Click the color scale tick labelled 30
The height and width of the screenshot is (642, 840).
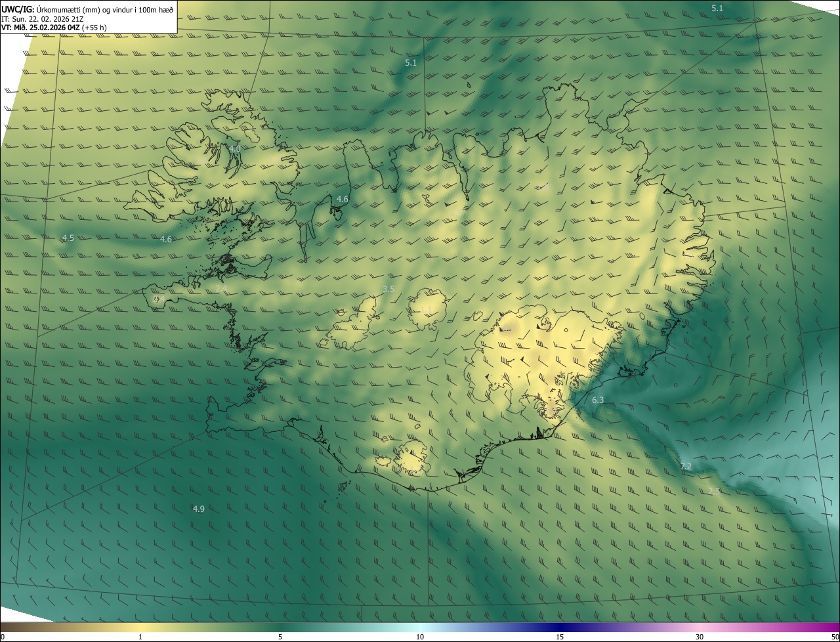(x=700, y=637)
